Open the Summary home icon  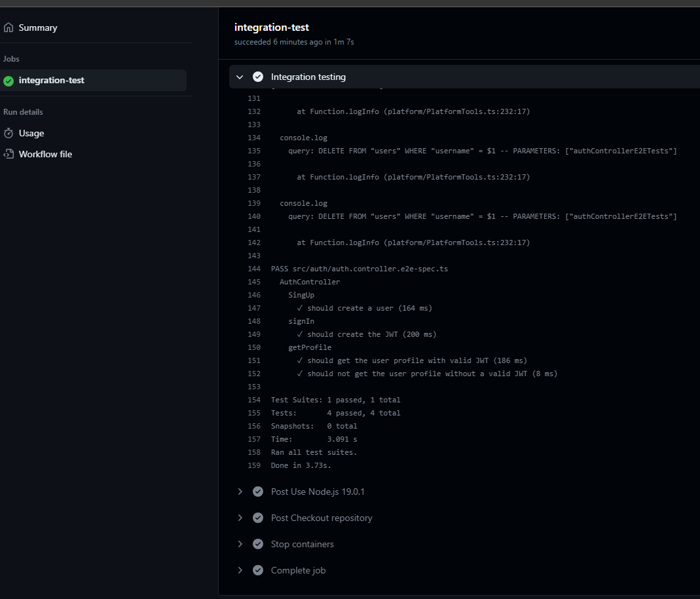click(x=9, y=28)
